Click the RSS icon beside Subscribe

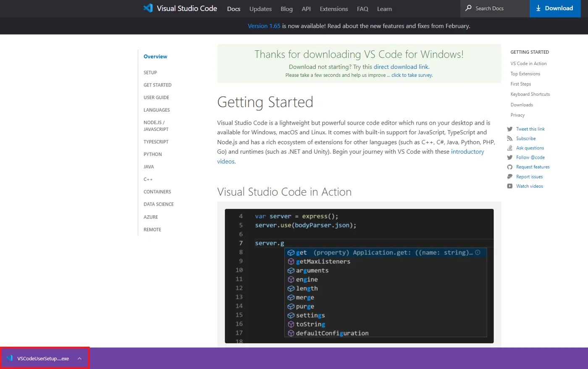click(x=509, y=139)
